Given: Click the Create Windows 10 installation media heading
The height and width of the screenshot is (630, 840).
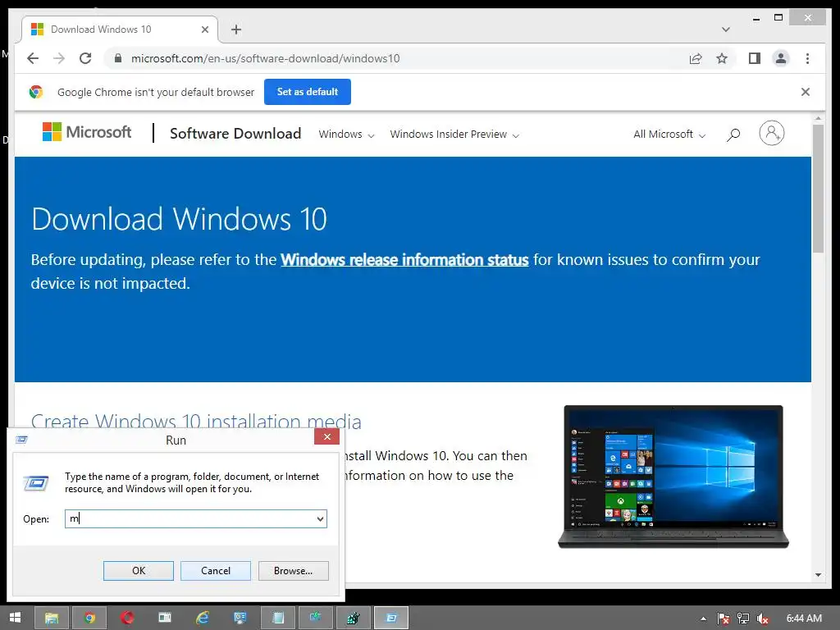Looking at the screenshot, I should click(x=196, y=420).
